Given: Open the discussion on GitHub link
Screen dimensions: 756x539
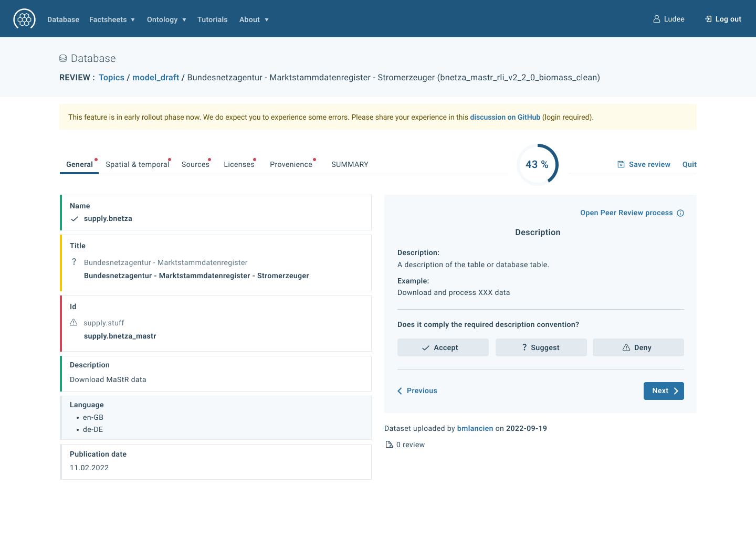Looking at the screenshot, I should 505,117.
